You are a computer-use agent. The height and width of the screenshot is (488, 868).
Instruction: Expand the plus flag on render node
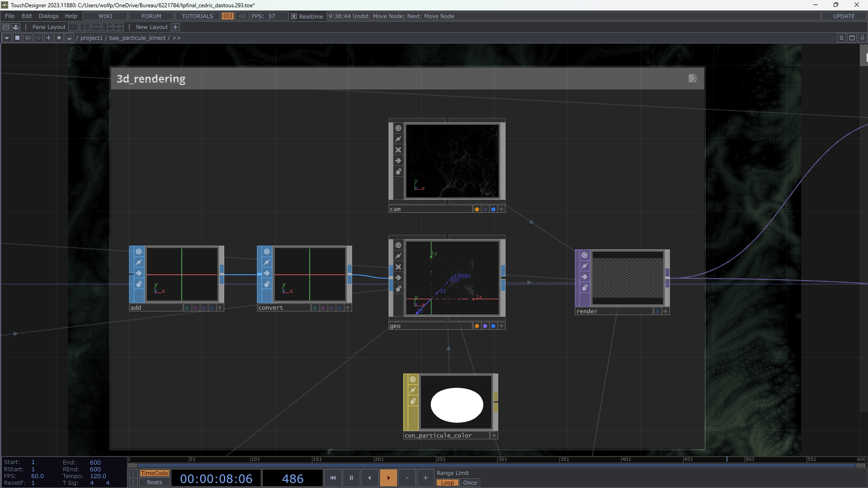click(665, 311)
